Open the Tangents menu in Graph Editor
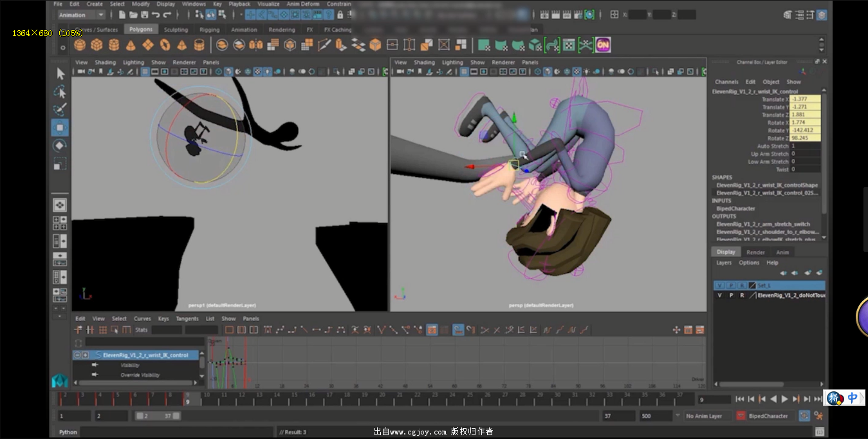868x439 pixels. 187,319
